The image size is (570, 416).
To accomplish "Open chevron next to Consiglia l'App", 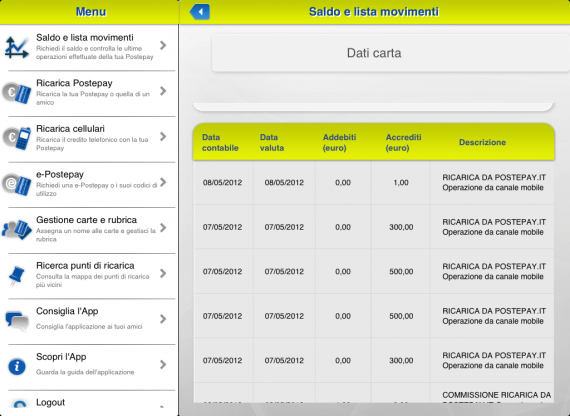I will click(x=163, y=319).
